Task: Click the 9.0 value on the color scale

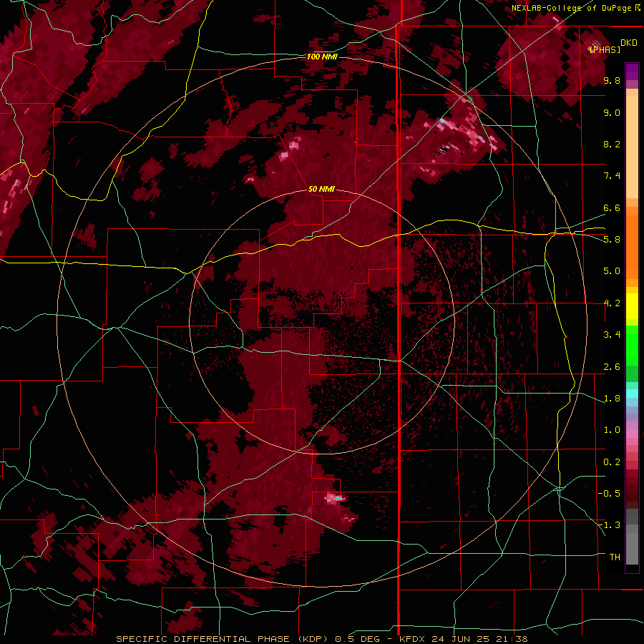Action: point(612,112)
